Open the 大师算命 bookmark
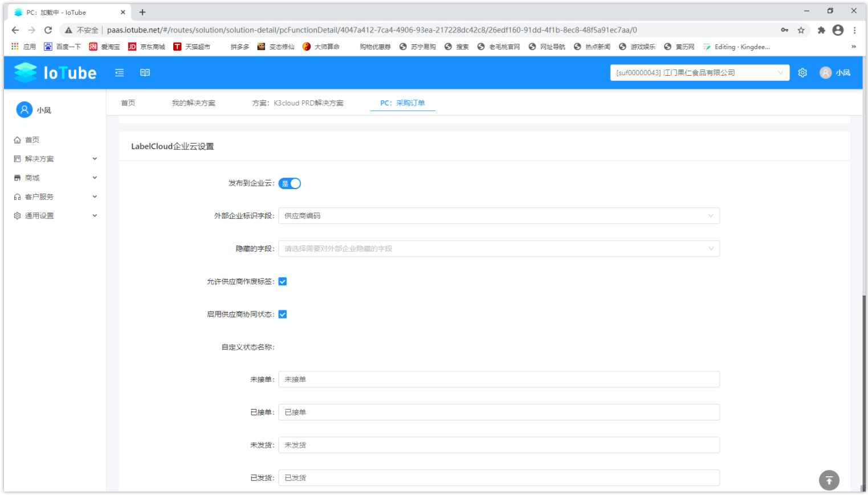This screenshot has height=495, width=868. [x=321, y=47]
